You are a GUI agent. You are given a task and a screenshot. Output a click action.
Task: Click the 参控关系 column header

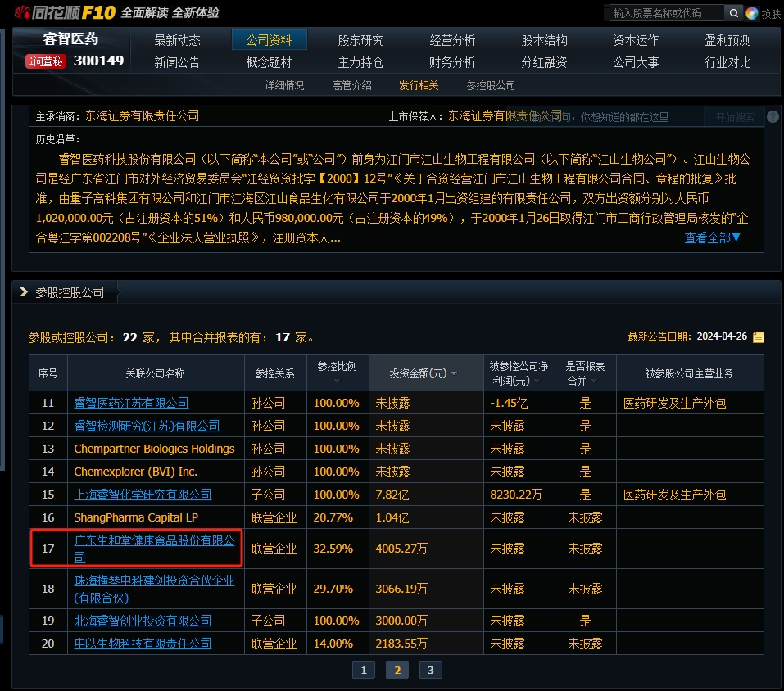click(275, 373)
